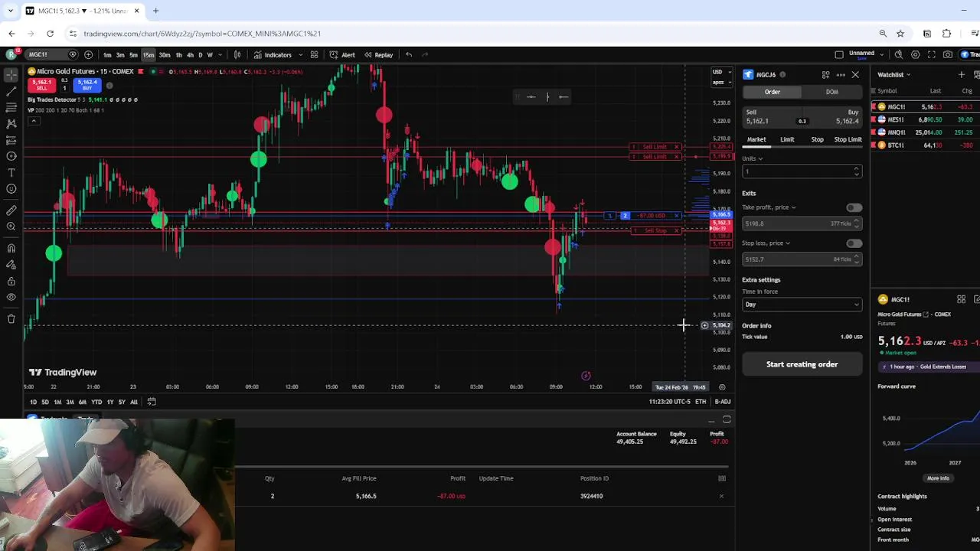
Task: Select the crosshair cursor tool
Action: (x=11, y=74)
